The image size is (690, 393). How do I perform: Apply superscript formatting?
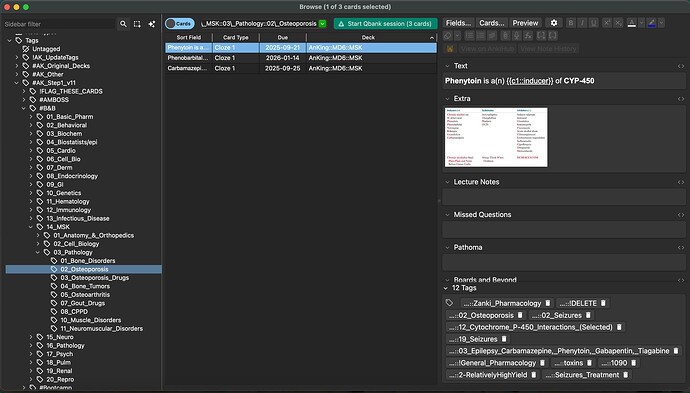606,23
